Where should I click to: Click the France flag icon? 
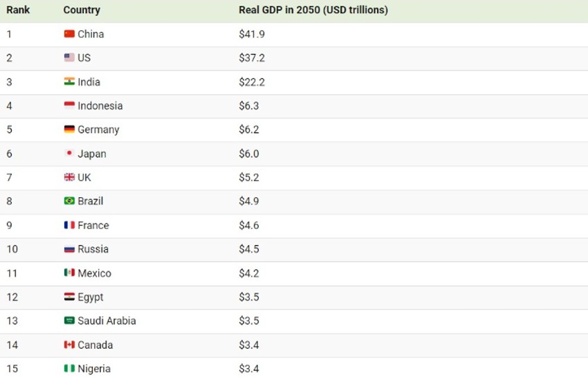click(69, 225)
